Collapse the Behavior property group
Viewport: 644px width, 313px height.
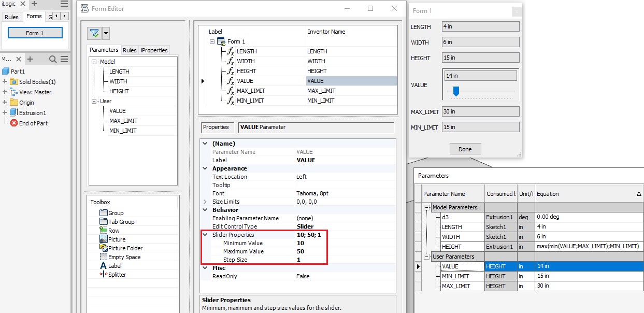click(204, 210)
